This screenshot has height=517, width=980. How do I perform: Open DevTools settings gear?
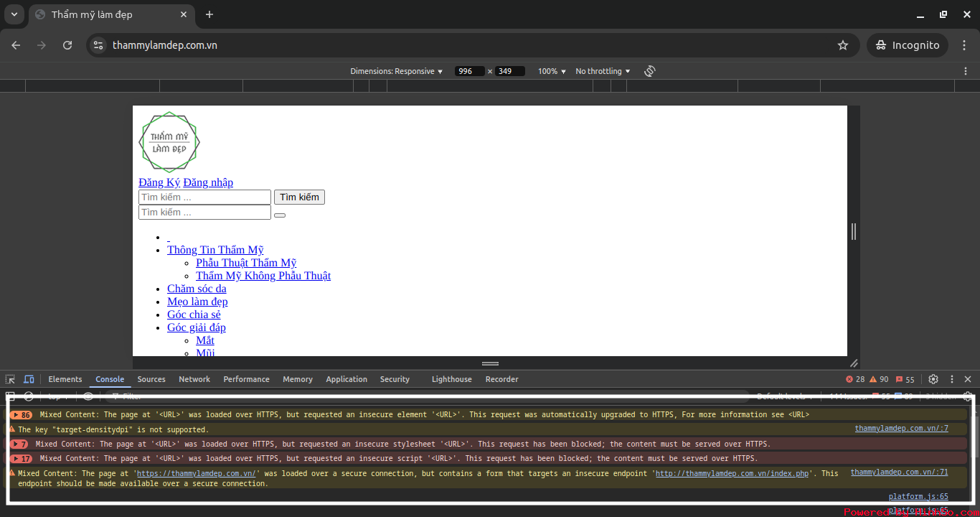tap(933, 379)
